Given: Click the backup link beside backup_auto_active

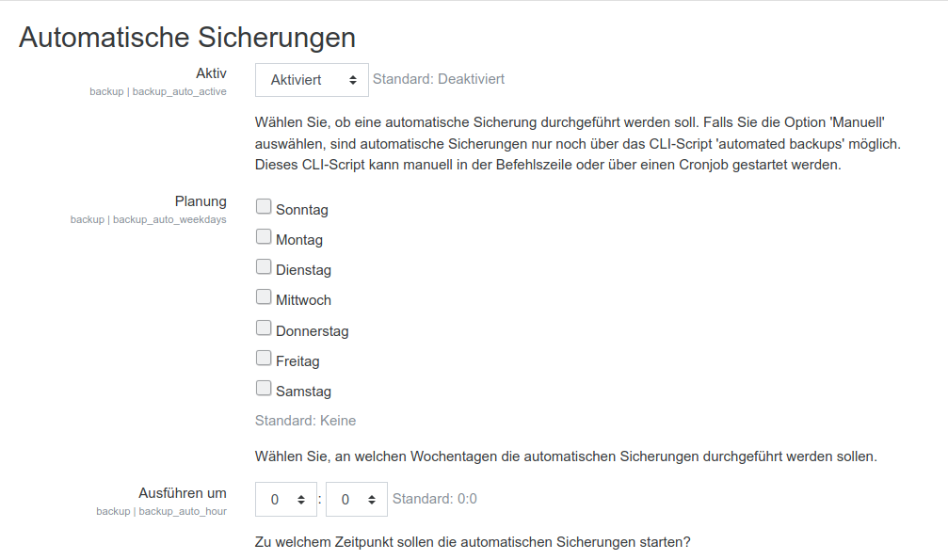Looking at the screenshot, I should [x=106, y=91].
